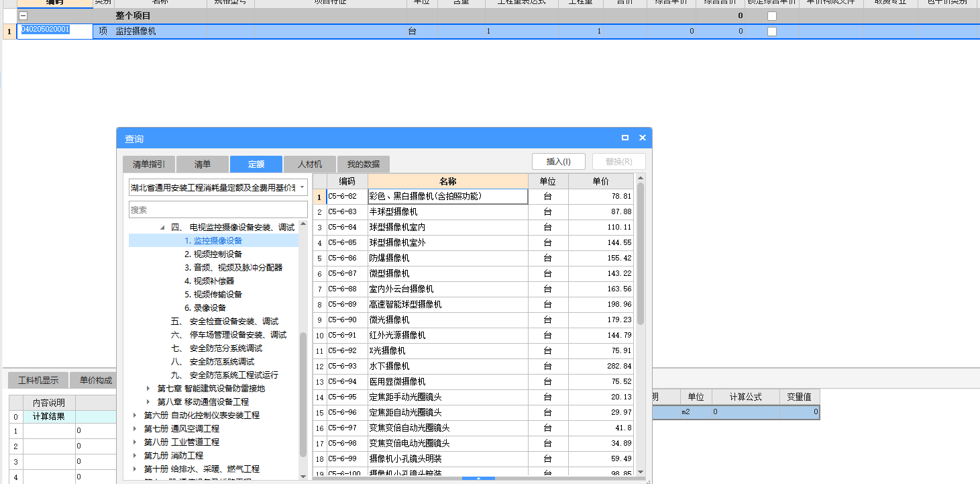This screenshot has width=980, height=484.
Task: Click the collapse handle arrow at dialog bottom
Action: tap(478, 479)
